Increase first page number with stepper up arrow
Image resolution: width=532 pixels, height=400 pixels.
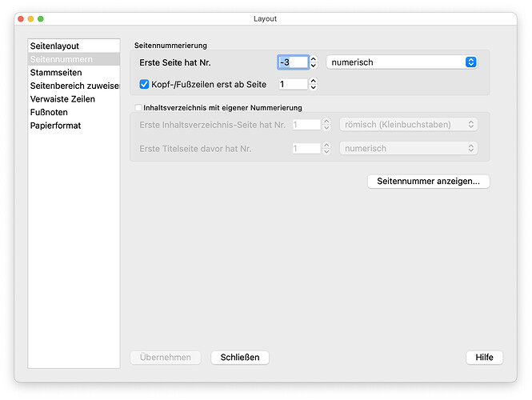click(x=314, y=58)
